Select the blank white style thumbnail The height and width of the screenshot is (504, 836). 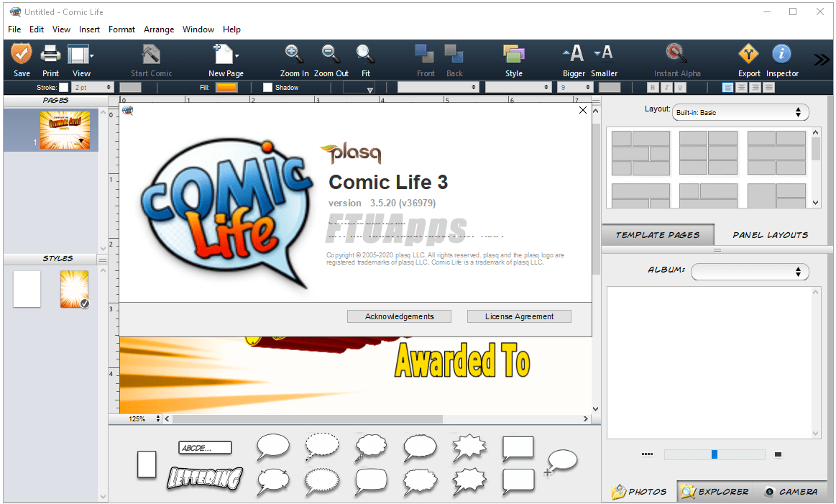(x=27, y=289)
